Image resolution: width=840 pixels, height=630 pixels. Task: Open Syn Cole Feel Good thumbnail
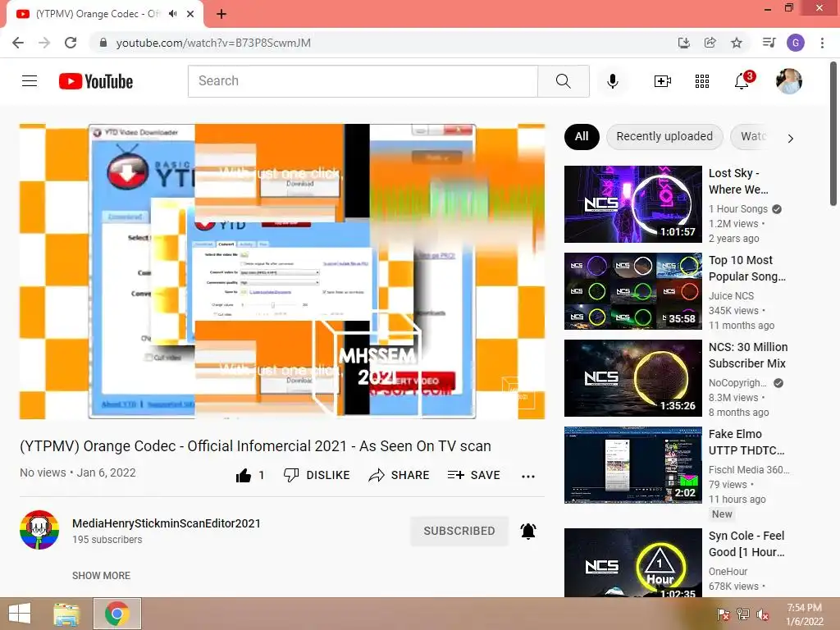(x=632, y=563)
